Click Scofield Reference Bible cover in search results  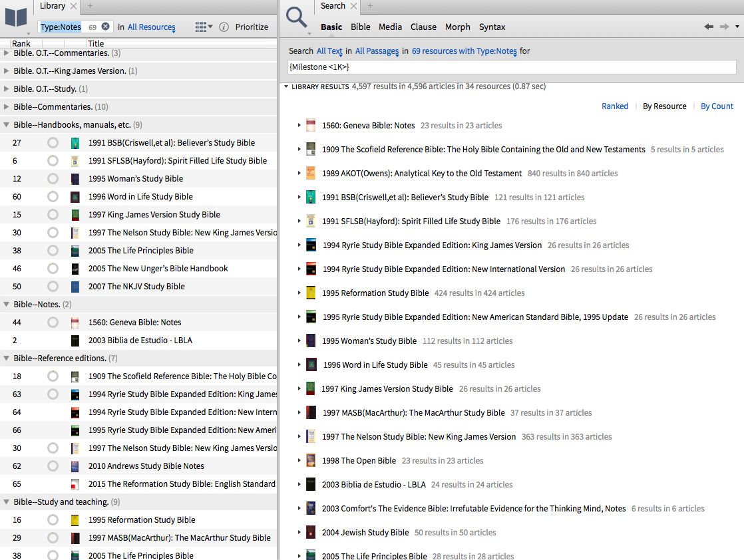pos(311,150)
